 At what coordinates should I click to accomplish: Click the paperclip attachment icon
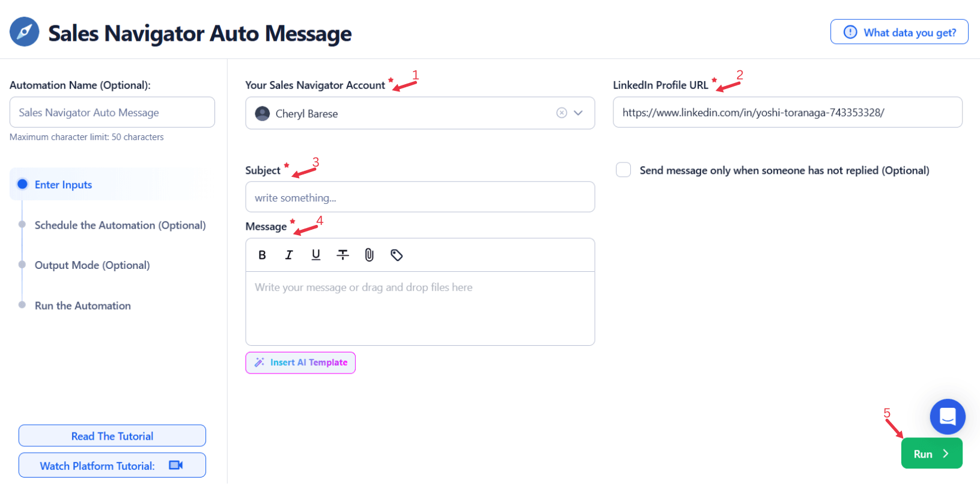point(370,255)
